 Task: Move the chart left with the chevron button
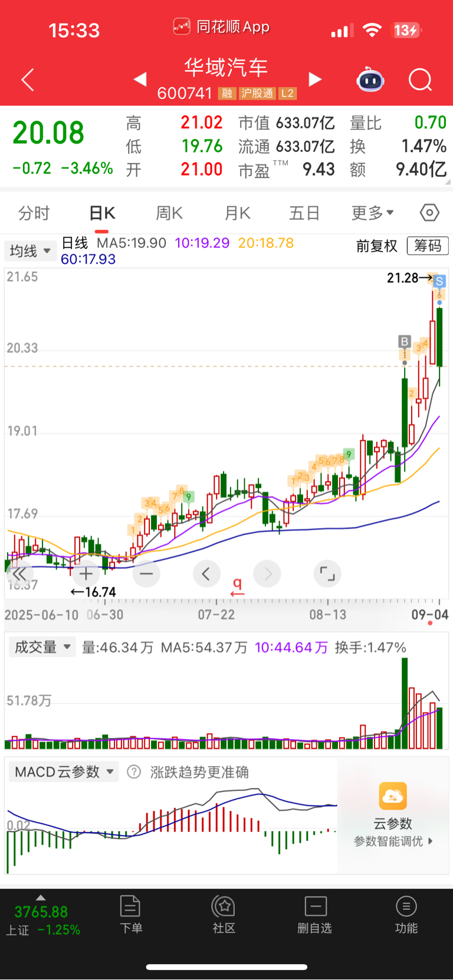coord(206,573)
